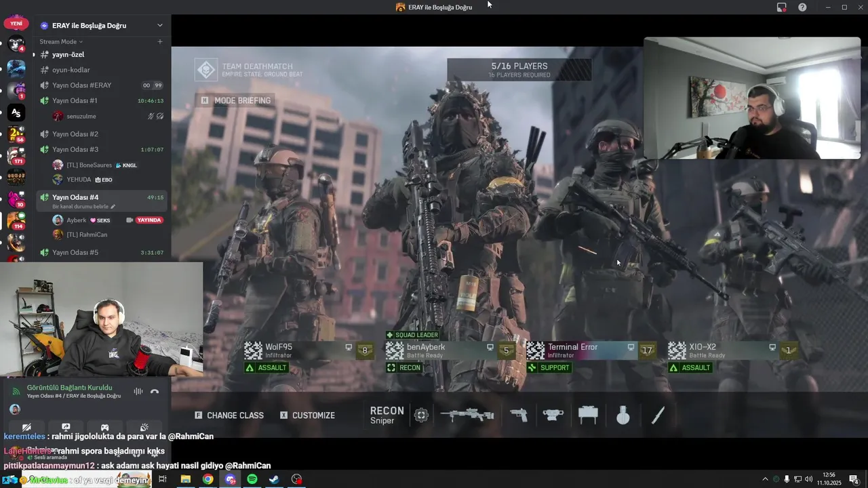
Task: Edit channel status 'Bir kanal durumu belirle'
Action: [84, 207]
